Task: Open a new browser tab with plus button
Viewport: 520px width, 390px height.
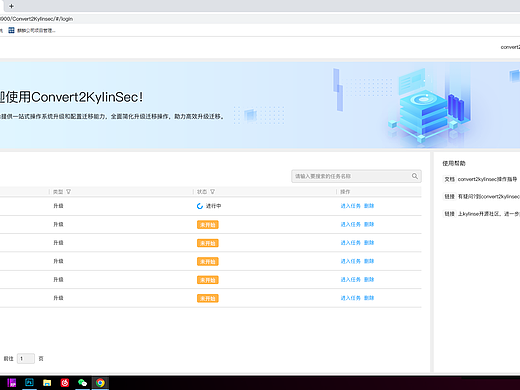Action: (11, 6)
